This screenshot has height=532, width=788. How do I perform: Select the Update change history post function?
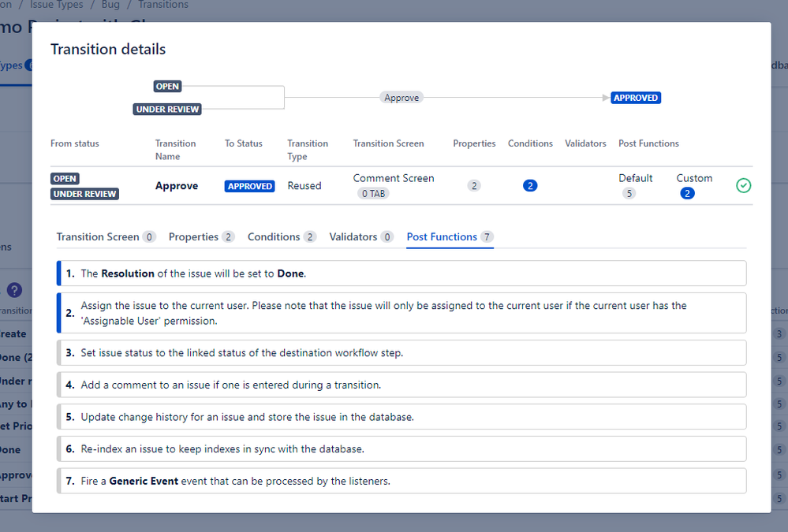(401, 417)
